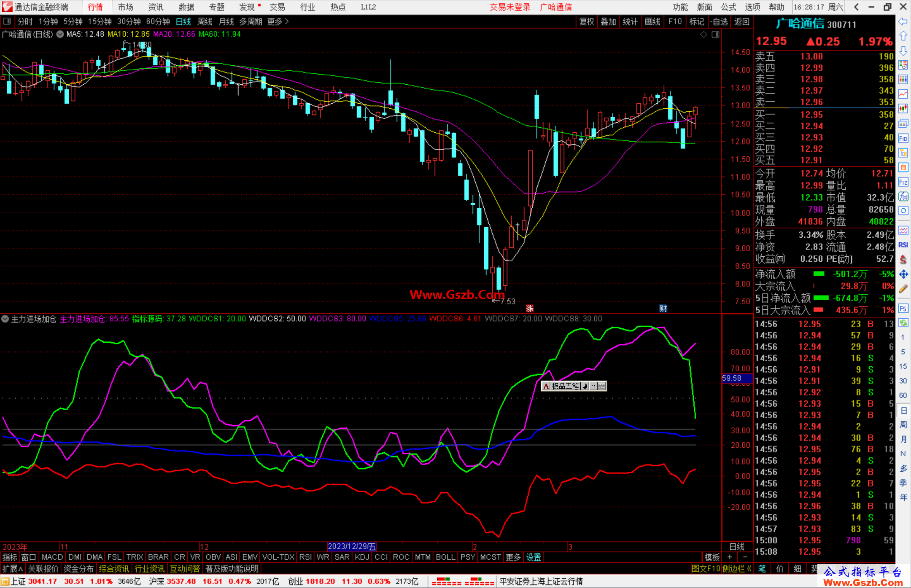
Task: Switch to 5-minute period in right sidebar
Action: pyautogui.click(x=903, y=352)
